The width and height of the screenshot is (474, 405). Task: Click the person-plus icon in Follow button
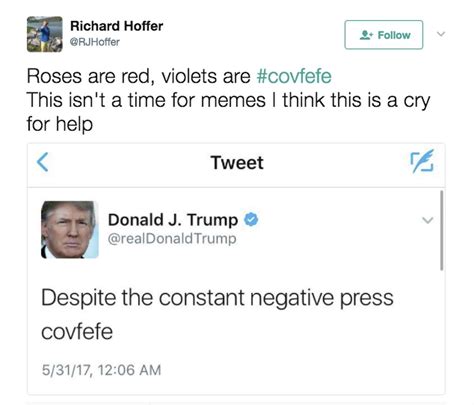click(367, 35)
